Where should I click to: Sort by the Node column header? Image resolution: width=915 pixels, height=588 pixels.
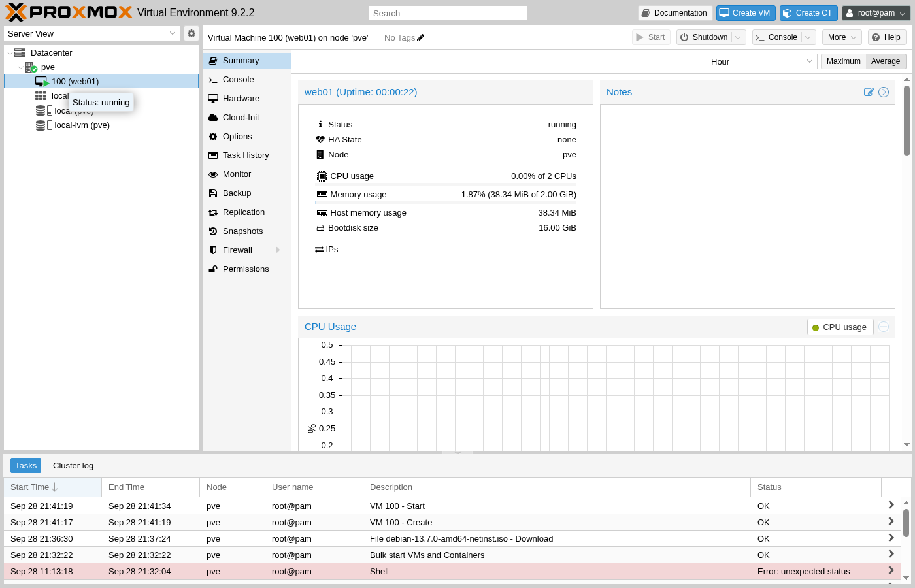[x=233, y=487]
